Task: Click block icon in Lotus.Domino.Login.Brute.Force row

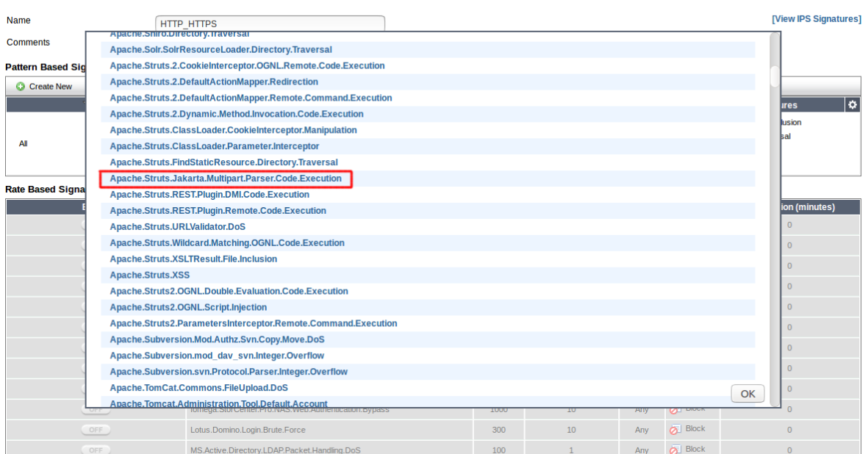Action: 675,430
